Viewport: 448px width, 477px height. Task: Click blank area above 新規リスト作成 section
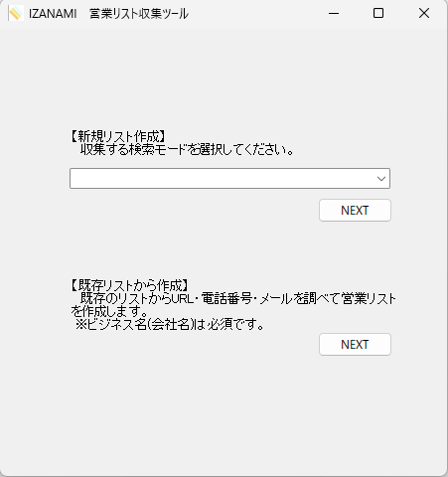click(x=224, y=79)
